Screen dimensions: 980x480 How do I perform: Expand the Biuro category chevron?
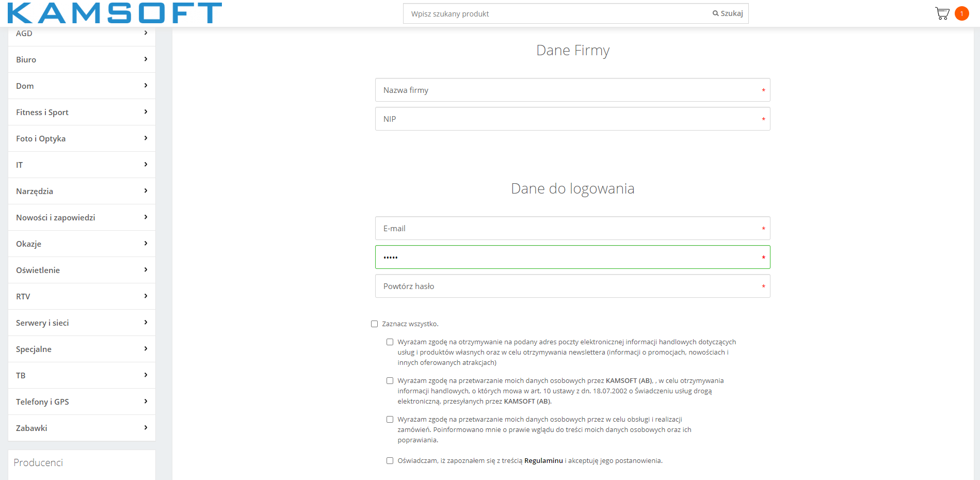pyautogui.click(x=146, y=59)
